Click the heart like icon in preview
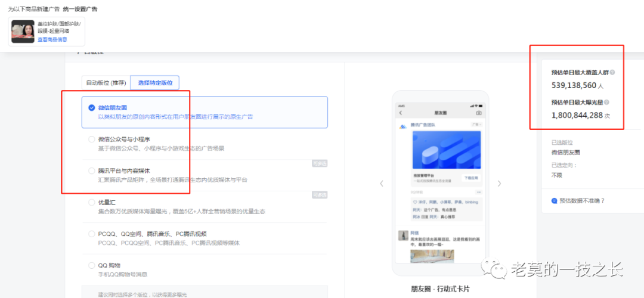 (x=415, y=202)
